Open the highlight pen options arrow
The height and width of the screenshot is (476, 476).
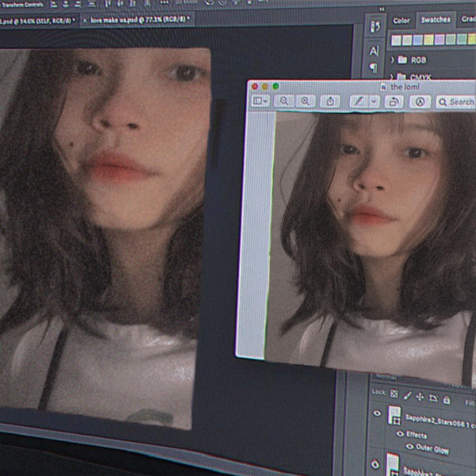pos(374,102)
